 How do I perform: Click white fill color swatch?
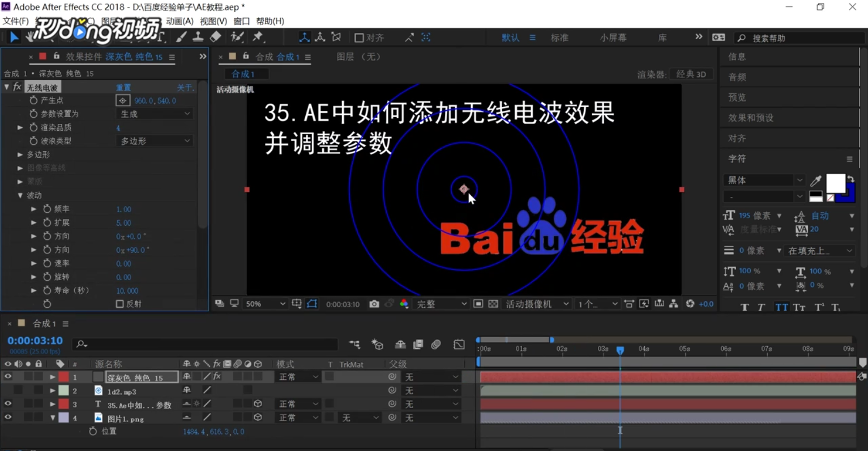tap(836, 183)
